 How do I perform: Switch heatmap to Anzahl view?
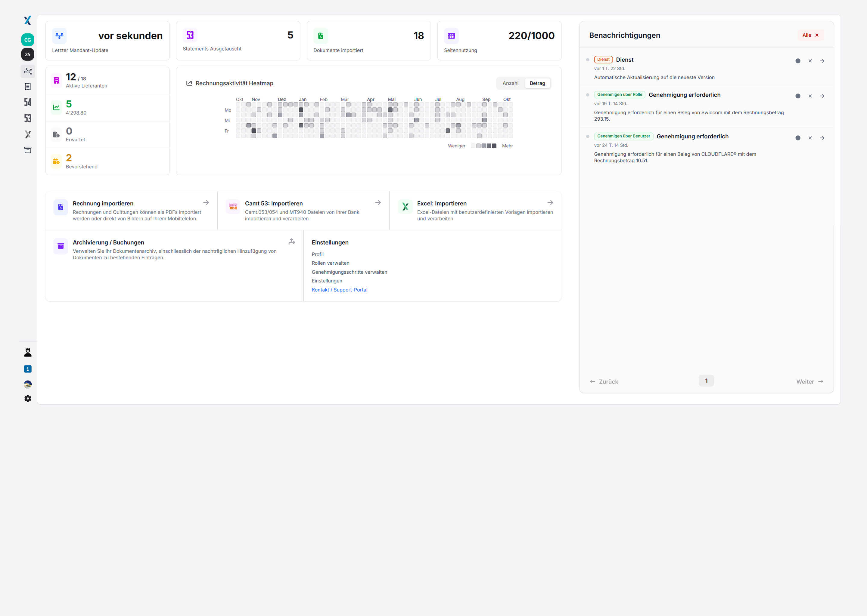pyautogui.click(x=510, y=83)
